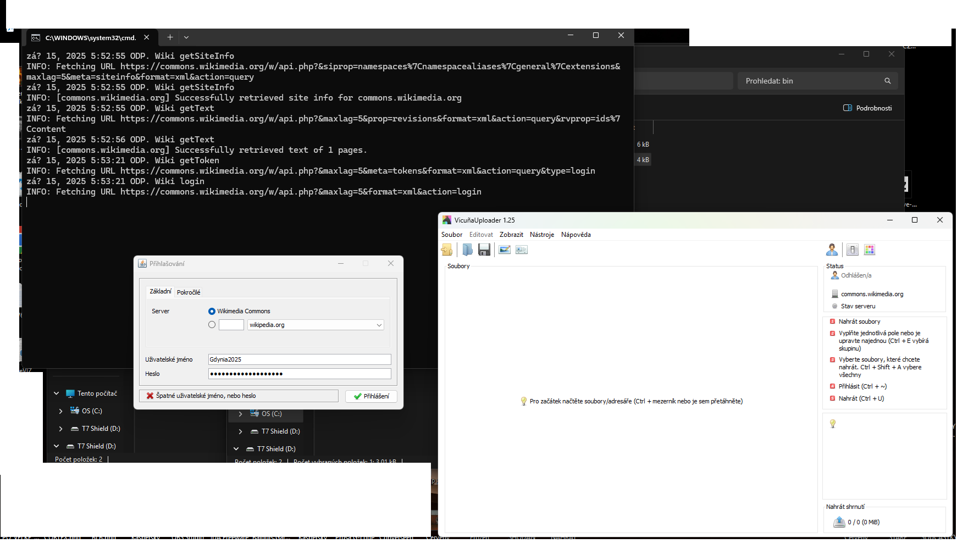
Task: Click the user icon beside Odhlášen/a
Action: [x=835, y=275]
